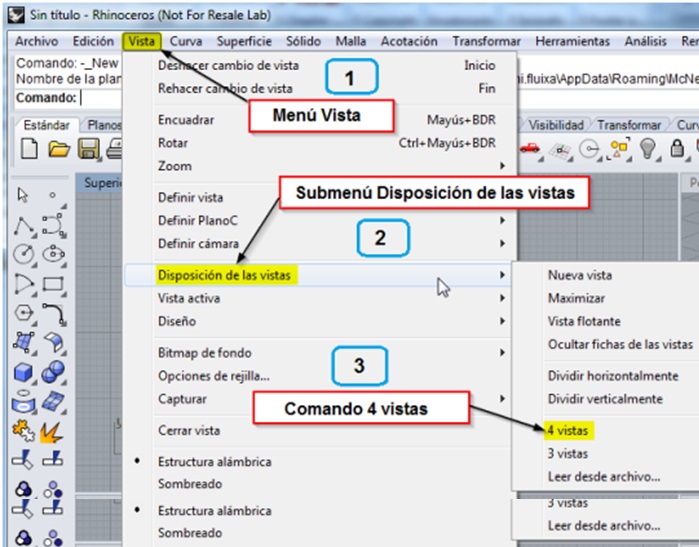Click Maximizar in the submenu
Viewport: 699px width, 547px height.
(x=577, y=298)
